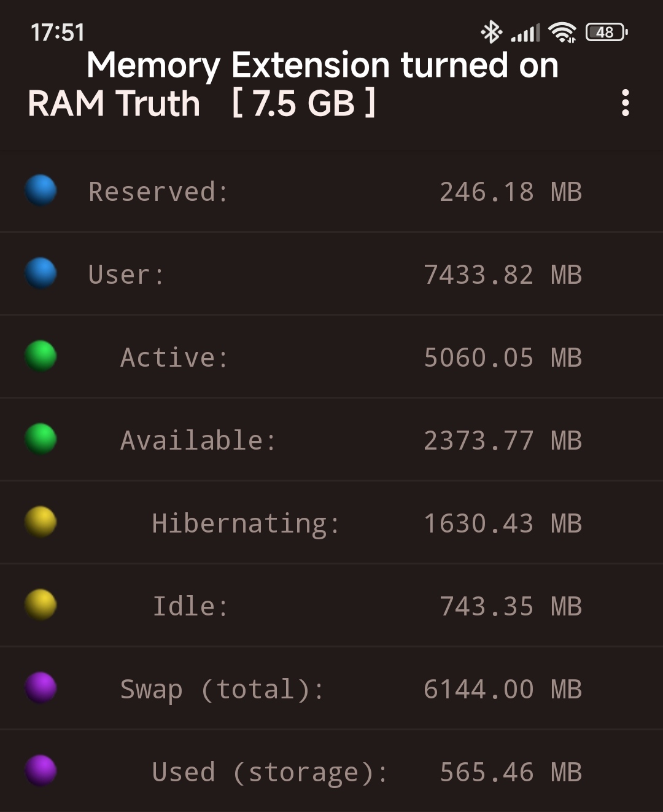
Task: Open the three-dot overflow menu
Action: (625, 103)
